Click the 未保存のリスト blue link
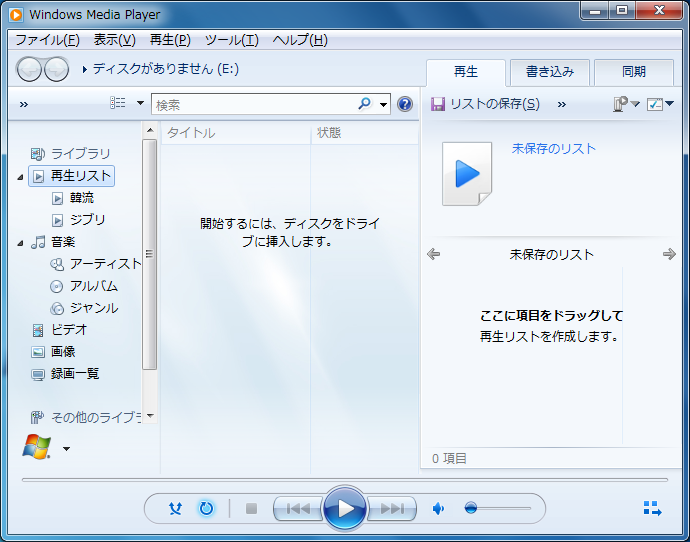 click(554, 149)
